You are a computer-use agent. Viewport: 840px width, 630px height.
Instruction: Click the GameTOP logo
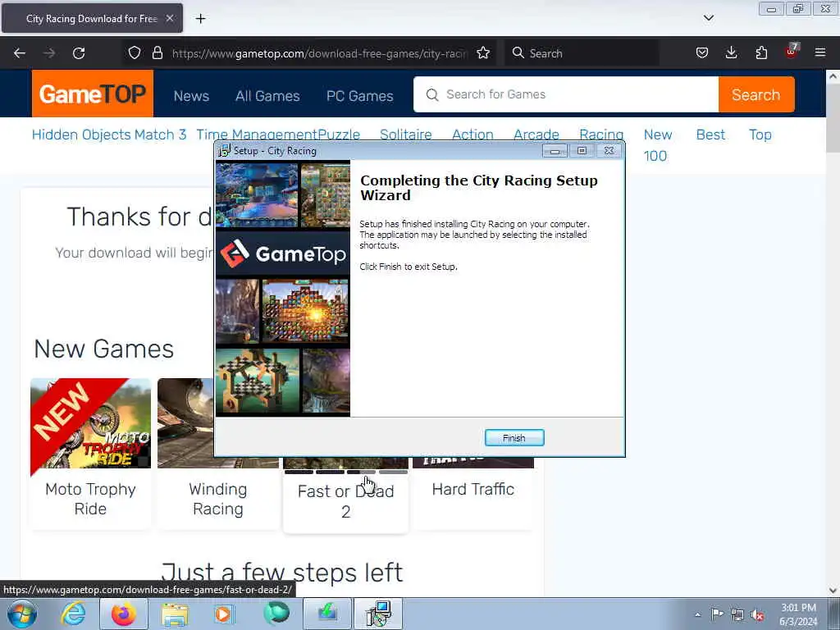pos(93,94)
